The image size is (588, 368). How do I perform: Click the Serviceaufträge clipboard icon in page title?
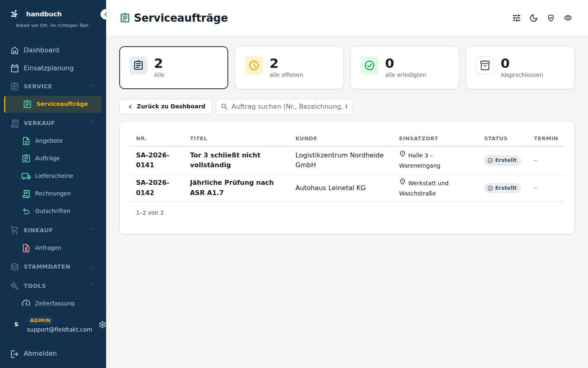tap(125, 18)
